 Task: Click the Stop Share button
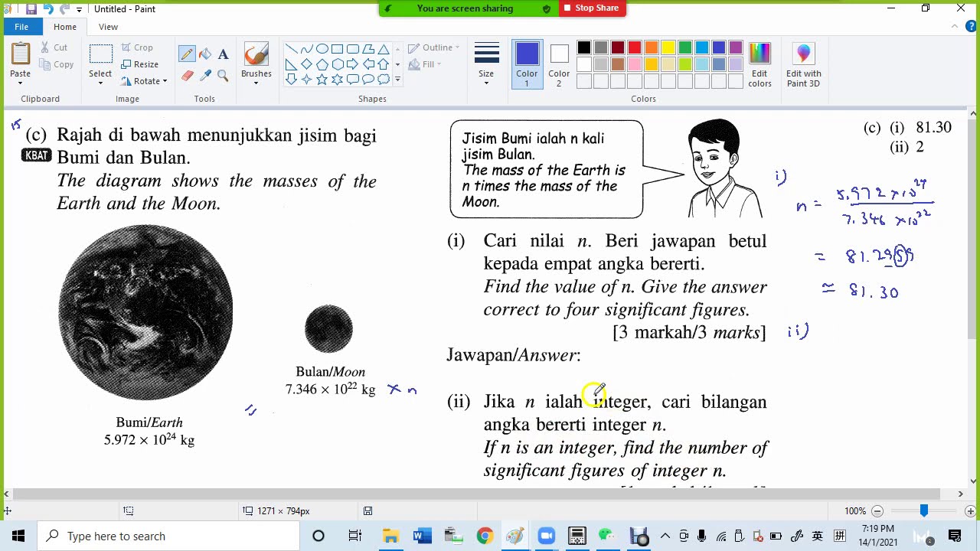point(592,8)
